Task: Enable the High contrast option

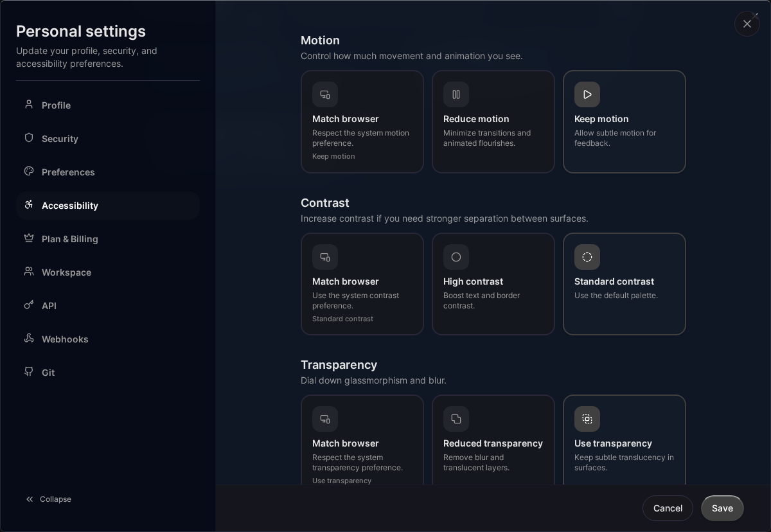Action: coord(493,284)
